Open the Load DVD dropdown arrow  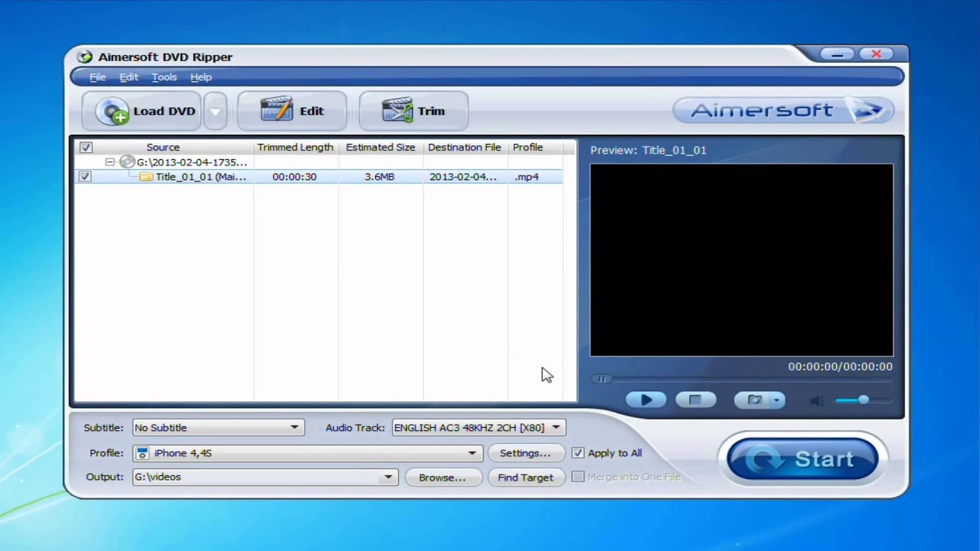click(215, 112)
